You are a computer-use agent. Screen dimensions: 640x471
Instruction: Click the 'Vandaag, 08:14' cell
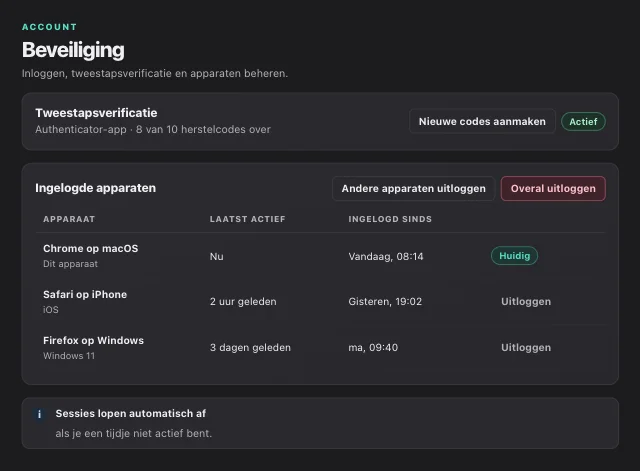pyautogui.click(x=386, y=256)
